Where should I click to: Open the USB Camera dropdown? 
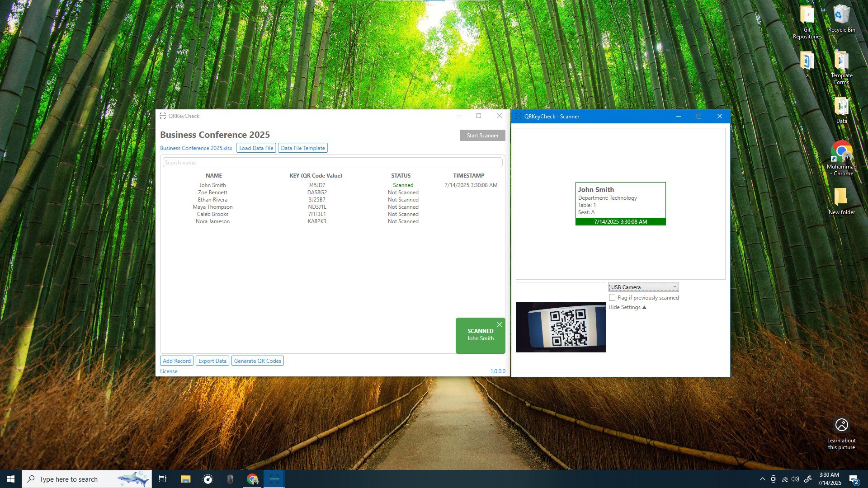tap(643, 287)
